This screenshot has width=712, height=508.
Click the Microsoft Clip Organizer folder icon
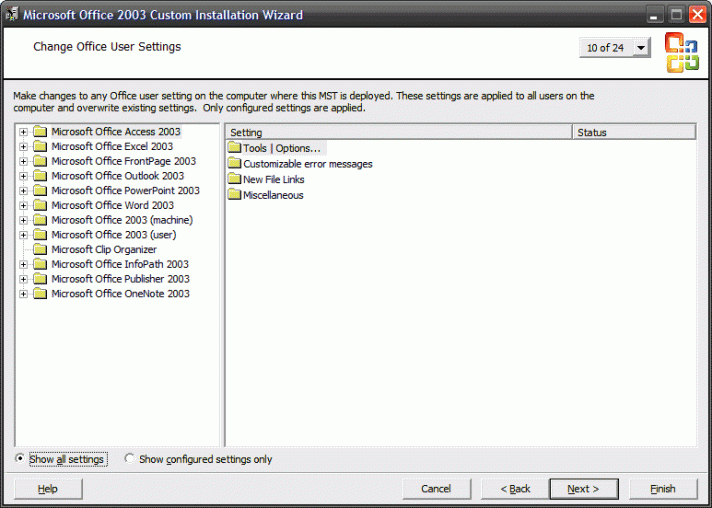coord(40,250)
